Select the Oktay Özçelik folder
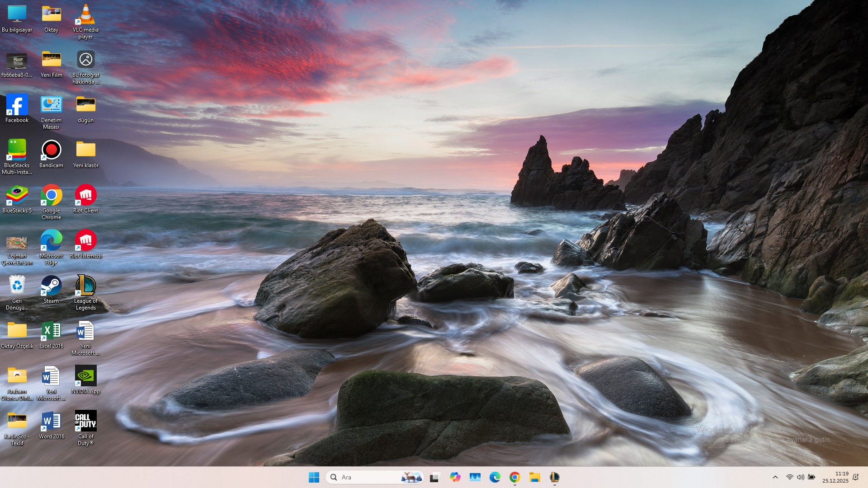The image size is (868, 488). coord(17,335)
